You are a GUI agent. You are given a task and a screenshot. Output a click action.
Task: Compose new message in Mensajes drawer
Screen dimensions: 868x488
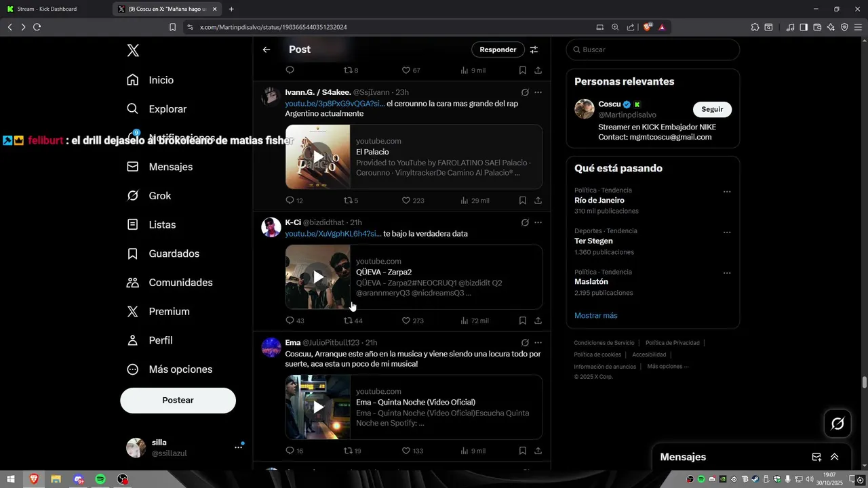coord(816,457)
